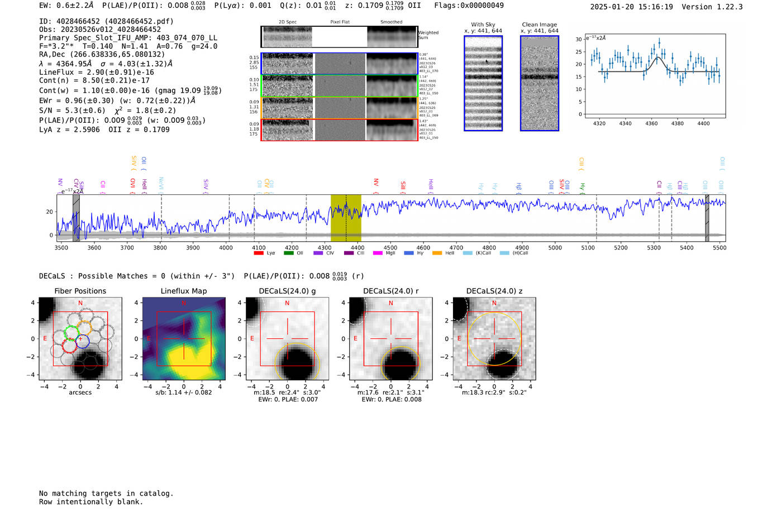Screen dimensions: 782x532
Task: Click the 'Smoothed' column header
Action: 392,22
